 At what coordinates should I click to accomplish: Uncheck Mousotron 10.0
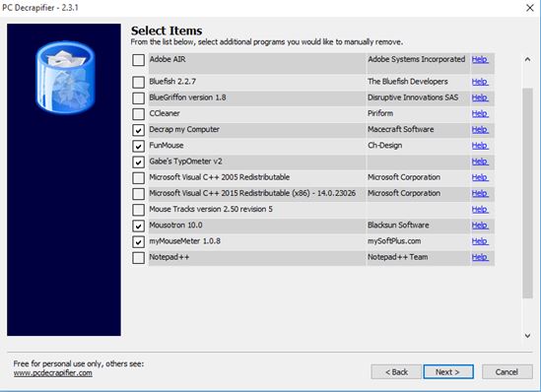pyautogui.click(x=138, y=226)
